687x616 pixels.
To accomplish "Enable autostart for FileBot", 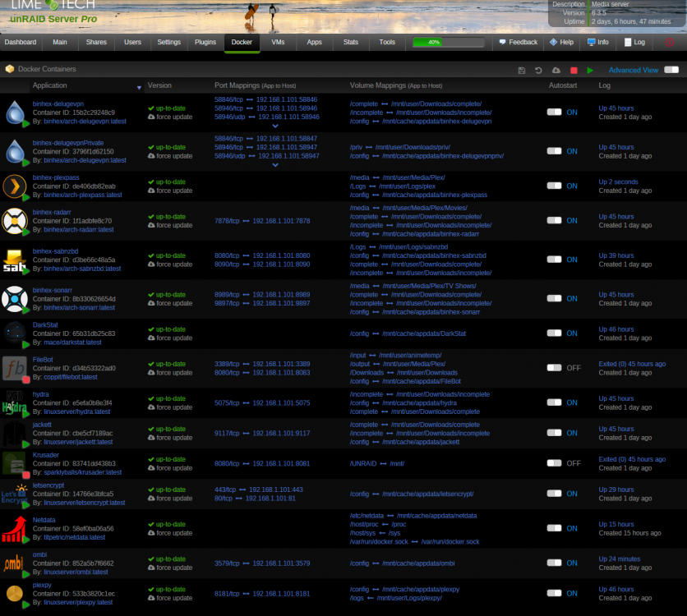I will 554,368.
